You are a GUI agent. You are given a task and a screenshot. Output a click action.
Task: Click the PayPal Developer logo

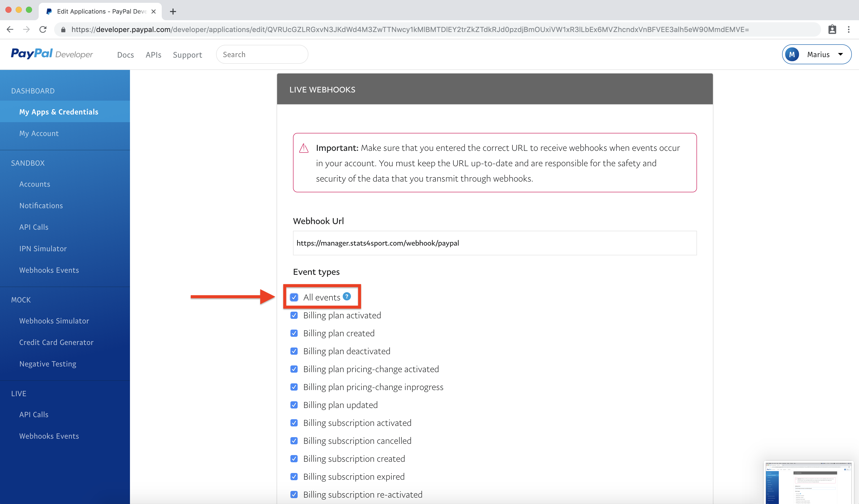coord(52,54)
